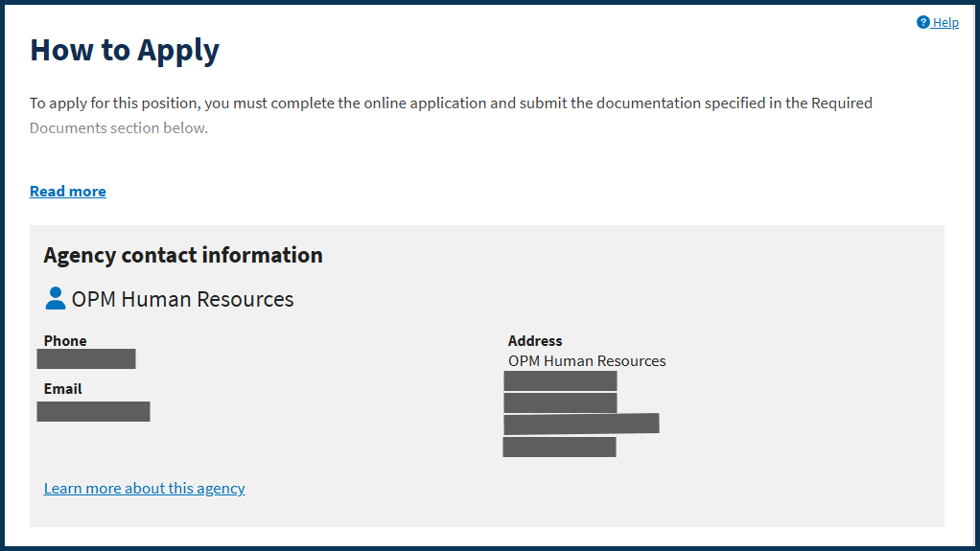
Task: Click the paragraph beginning "To apply for this position"
Action: (x=451, y=116)
